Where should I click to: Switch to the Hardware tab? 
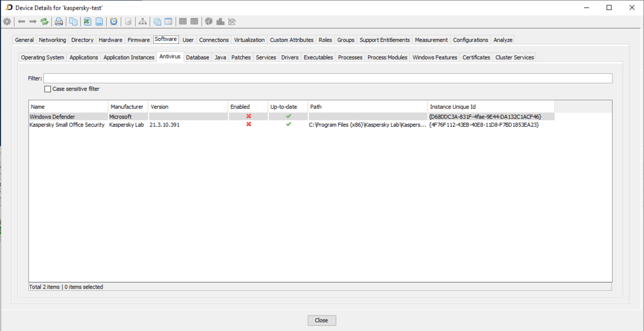(x=110, y=40)
